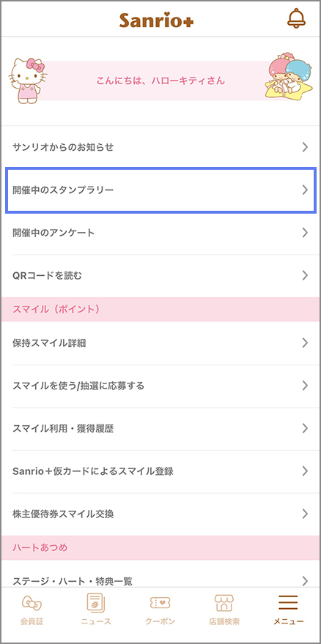The width and height of the screenshot is (321, 644).
Task: Open スマイルを使う/抽選に応募する
Action: click(x=160, y=386)
